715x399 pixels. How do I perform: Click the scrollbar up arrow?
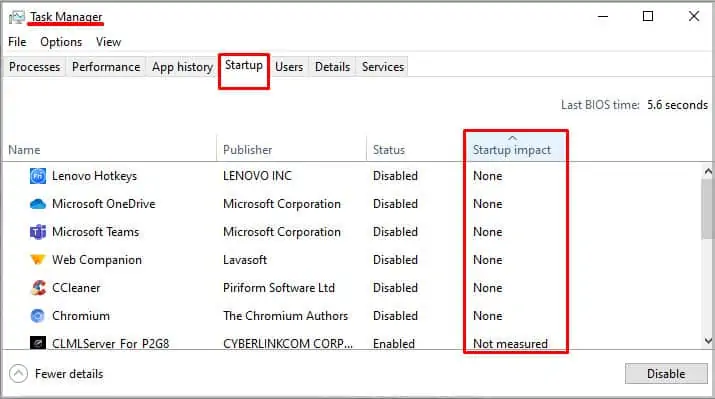(x=708, y=172)
